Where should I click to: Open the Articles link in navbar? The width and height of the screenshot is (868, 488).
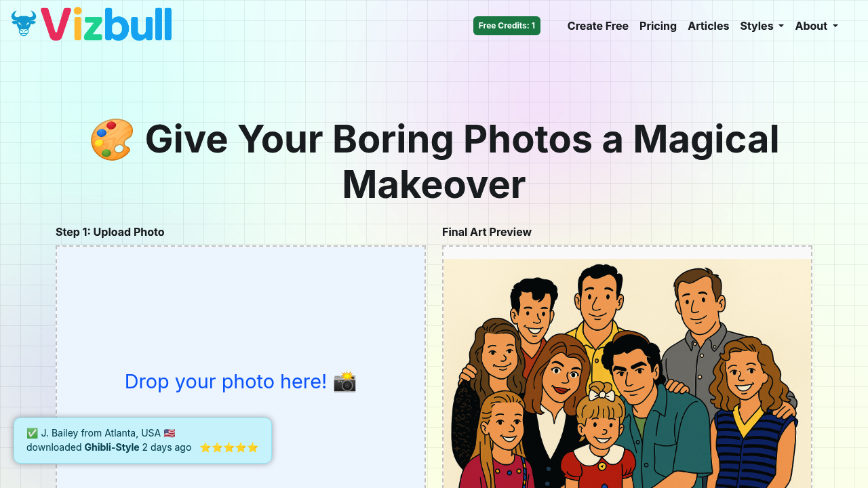[709, 26]
